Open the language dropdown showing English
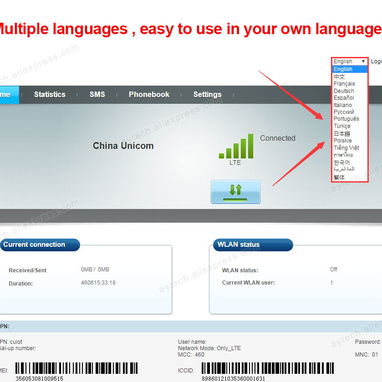The width and height of the screenshot is (382, 382). [x=350, y=61]
